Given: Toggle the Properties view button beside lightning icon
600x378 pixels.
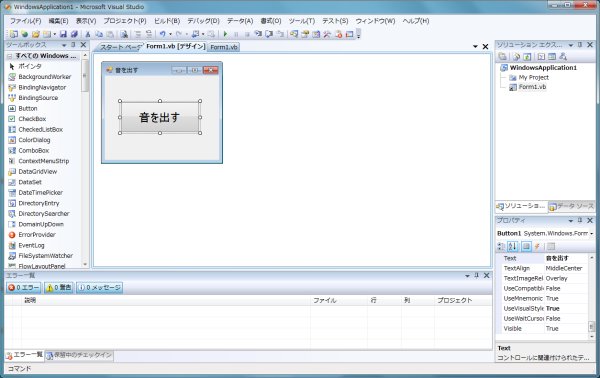Looking at the screenshot, I should tap(526, 246).
